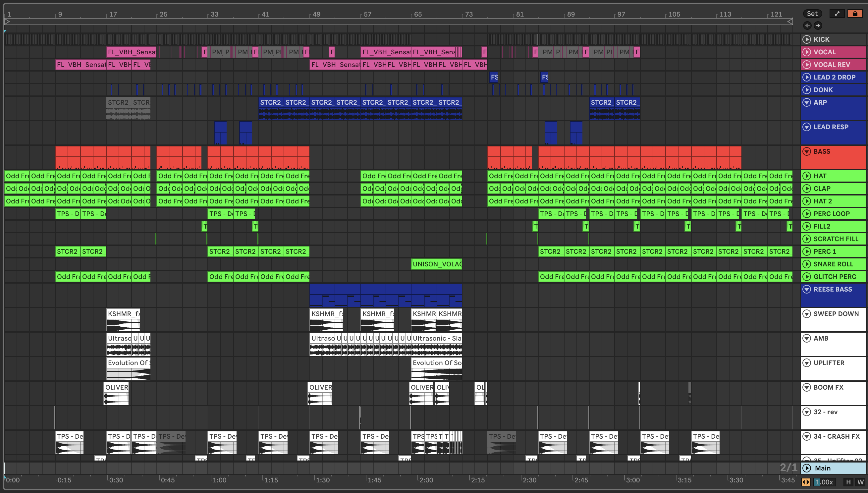
Task: Click bar 33 in the beat ruler
Action: 214,14
